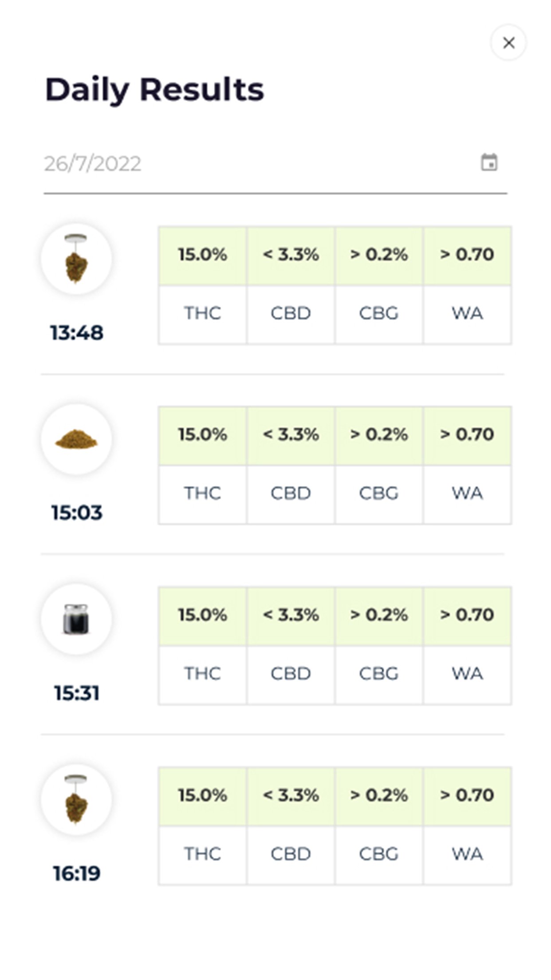
Task: Open the calendar date picker icon
Action: [x=489, y=162]
